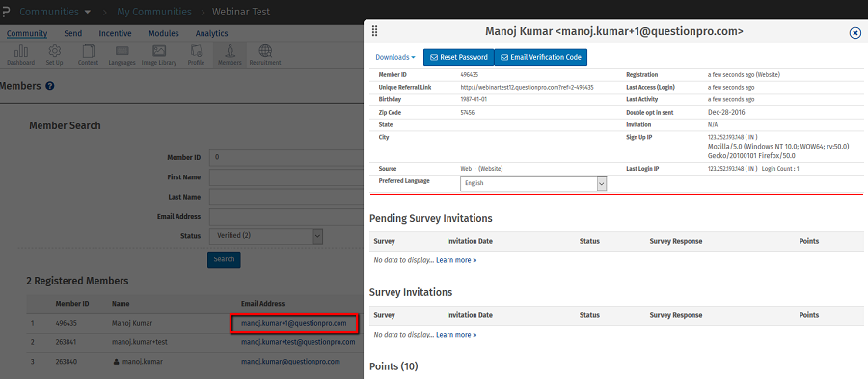Screen dimensions: 868x379
Task: Open the Profile toolbar icon
Action: [196, 55]
